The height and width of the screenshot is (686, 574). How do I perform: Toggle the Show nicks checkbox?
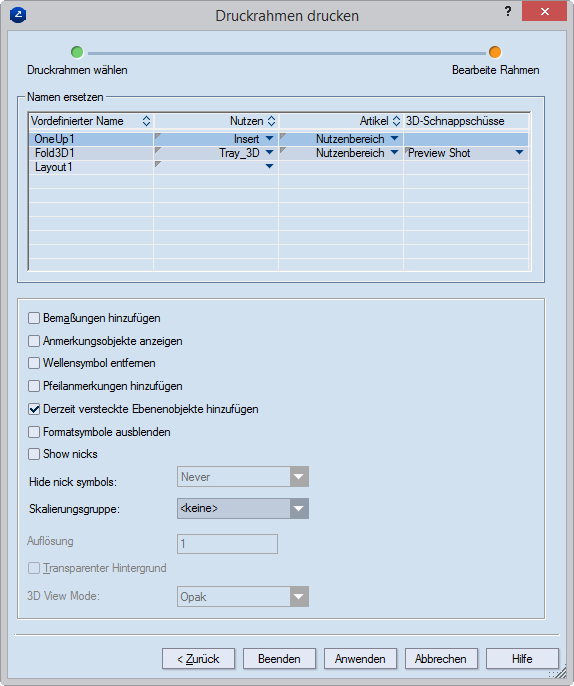point(34,454)
